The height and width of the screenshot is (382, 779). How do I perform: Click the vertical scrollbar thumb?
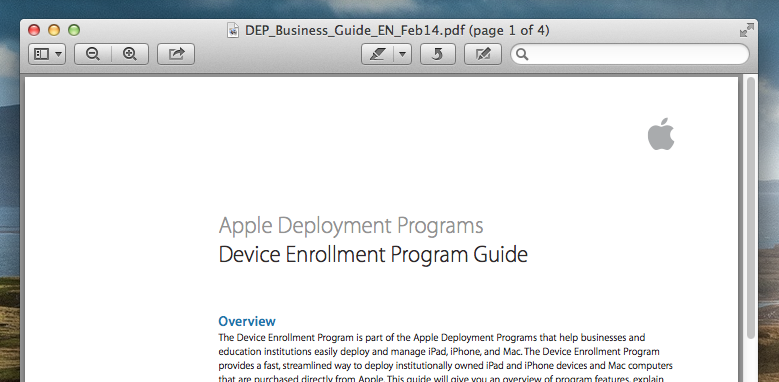751,208
